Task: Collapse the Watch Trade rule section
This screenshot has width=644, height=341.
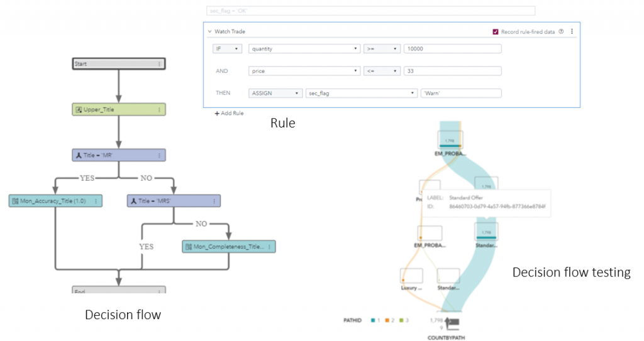Action: point(209,31)
